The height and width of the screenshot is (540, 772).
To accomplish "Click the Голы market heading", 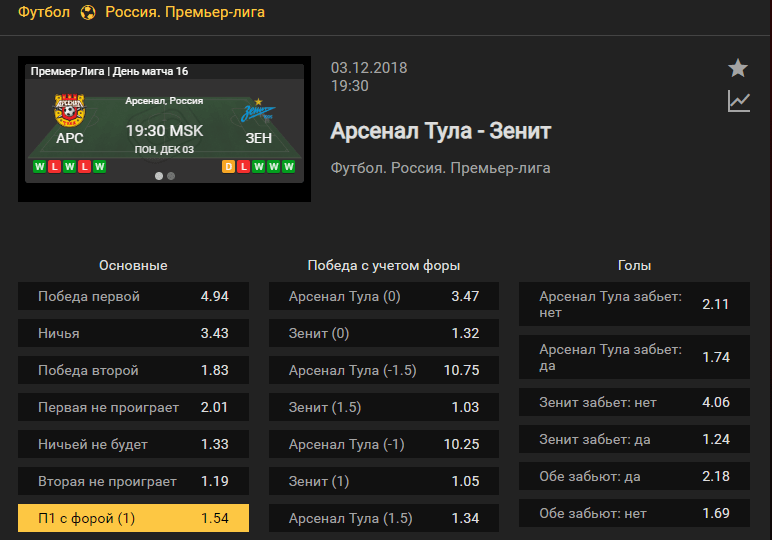I will click(x=635, y=265).
